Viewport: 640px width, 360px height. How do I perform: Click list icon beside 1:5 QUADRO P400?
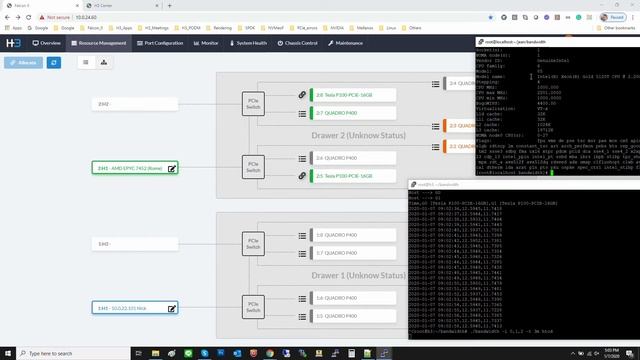[x=302, y=317]
